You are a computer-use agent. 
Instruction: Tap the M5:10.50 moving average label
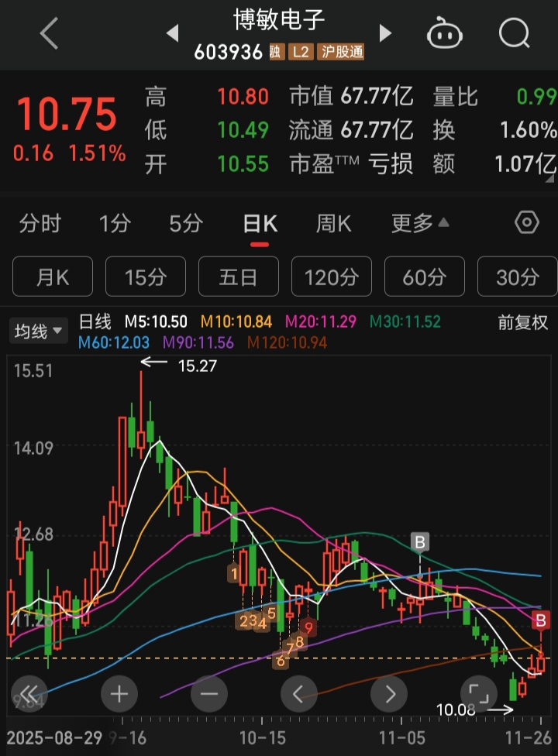pyautogui.click(x=156, y=321)
